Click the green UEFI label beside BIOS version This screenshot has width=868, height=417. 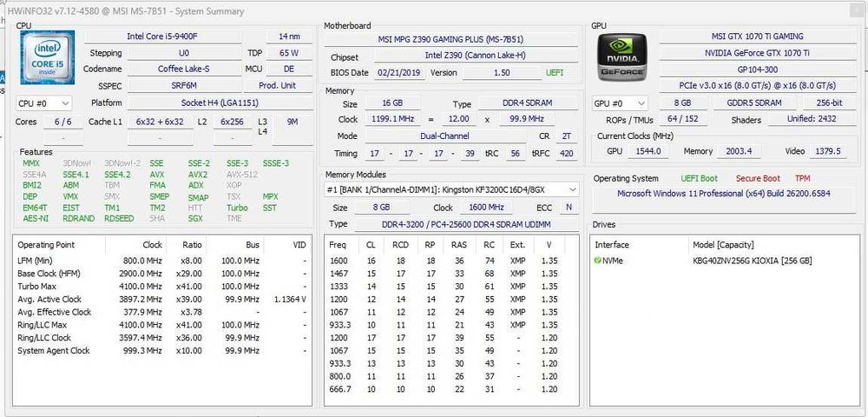pos(555,73)
